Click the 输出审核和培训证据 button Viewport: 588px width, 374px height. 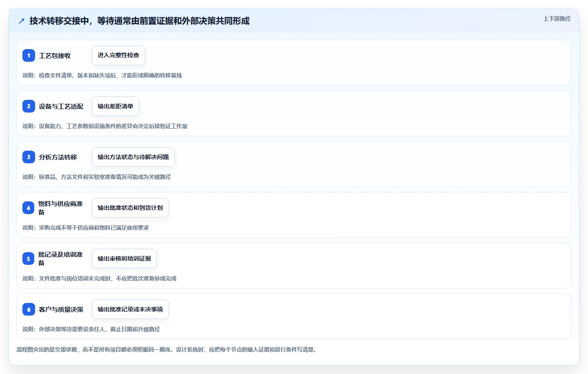pos(124,258)
